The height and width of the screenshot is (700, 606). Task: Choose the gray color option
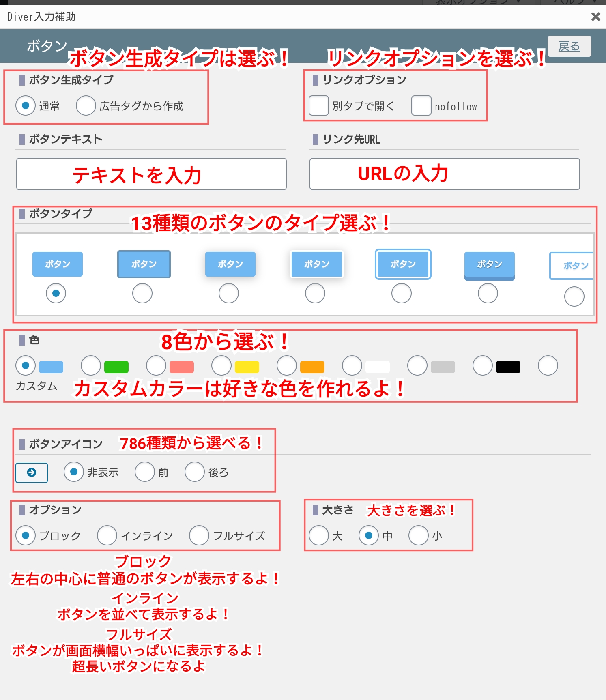click(417, 365)
